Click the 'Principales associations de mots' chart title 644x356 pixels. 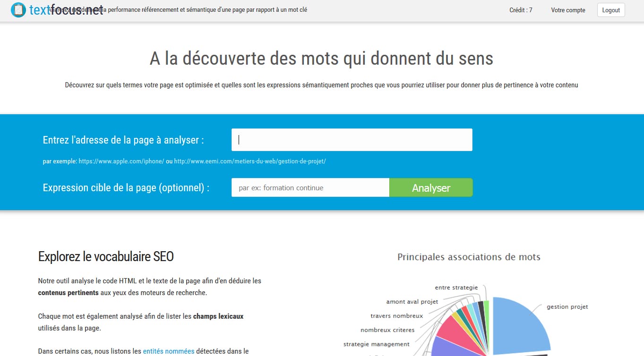pyautogui.click(x=469, y=257)
